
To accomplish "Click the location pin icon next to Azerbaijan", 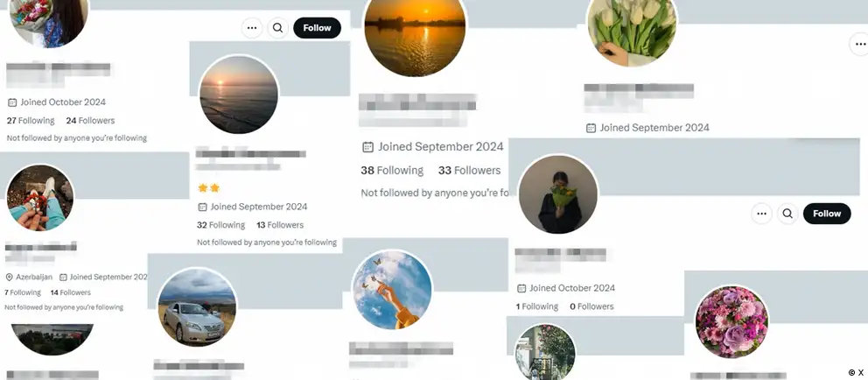I will [x=9, y=277].
